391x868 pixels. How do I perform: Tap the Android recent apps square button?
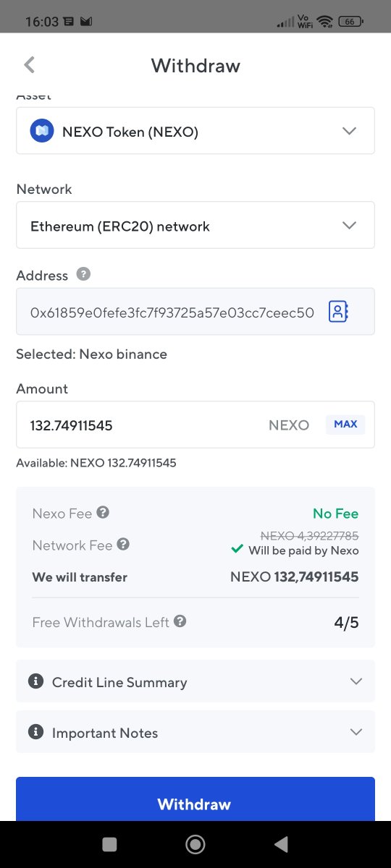point(109,844)
